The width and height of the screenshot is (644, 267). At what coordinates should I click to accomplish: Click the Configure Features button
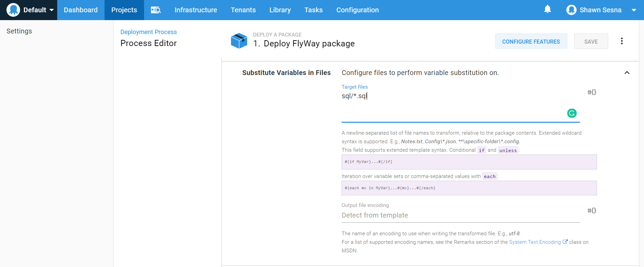click(x=531, y=41)
